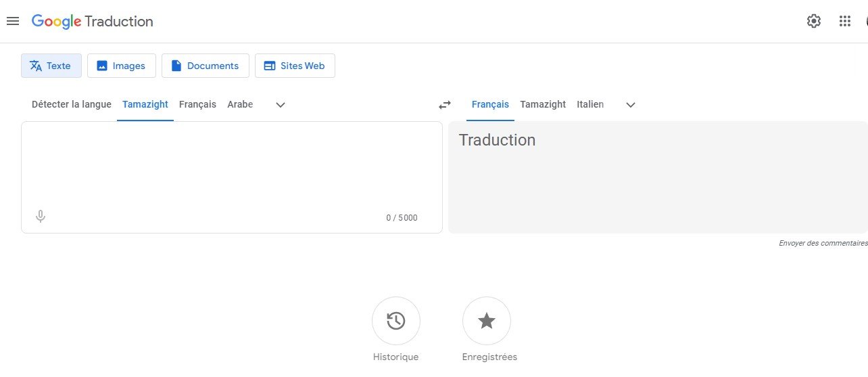Switch to Images translation mode
The height and width of the screenshot is (377, 868).
[122, 66]
